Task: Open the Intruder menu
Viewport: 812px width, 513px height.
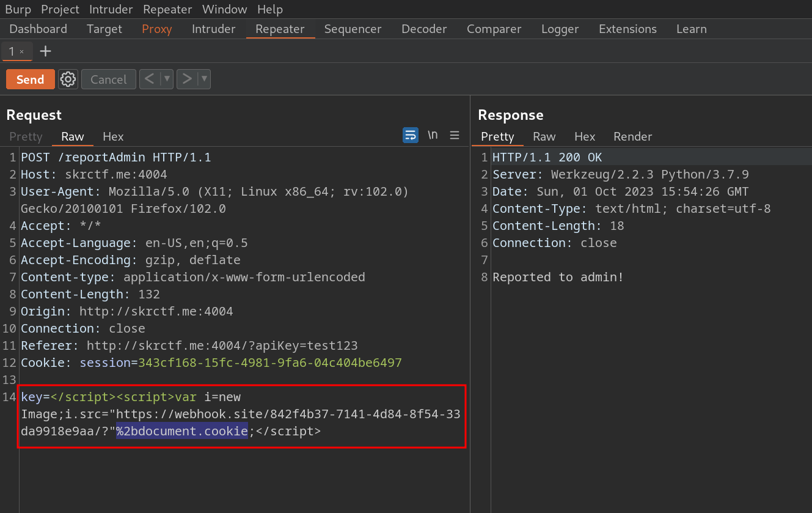Action: pyautogui.click(x=111, y=9)
